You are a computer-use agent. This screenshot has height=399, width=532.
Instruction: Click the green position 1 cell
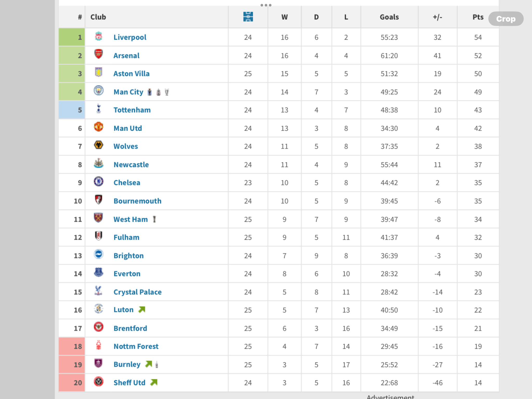pyautogui.click(x=72, y=37)
